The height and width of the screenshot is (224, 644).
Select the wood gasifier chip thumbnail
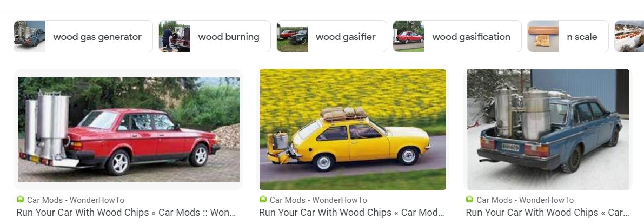pos(292,36)
